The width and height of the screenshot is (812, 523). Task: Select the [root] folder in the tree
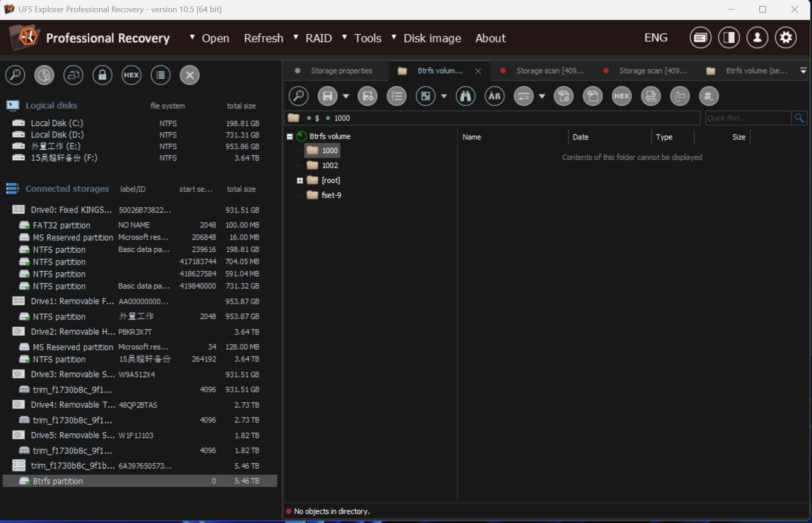pos(330,181)
